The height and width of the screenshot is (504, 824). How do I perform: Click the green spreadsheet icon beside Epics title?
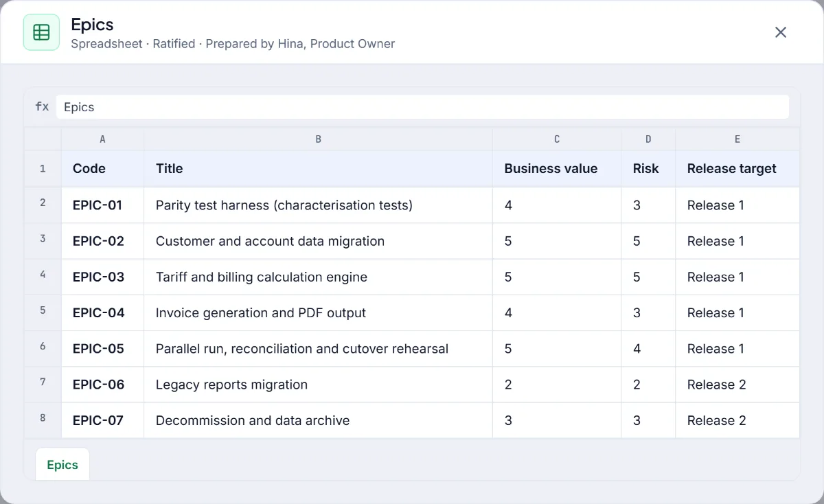[41, 32]
